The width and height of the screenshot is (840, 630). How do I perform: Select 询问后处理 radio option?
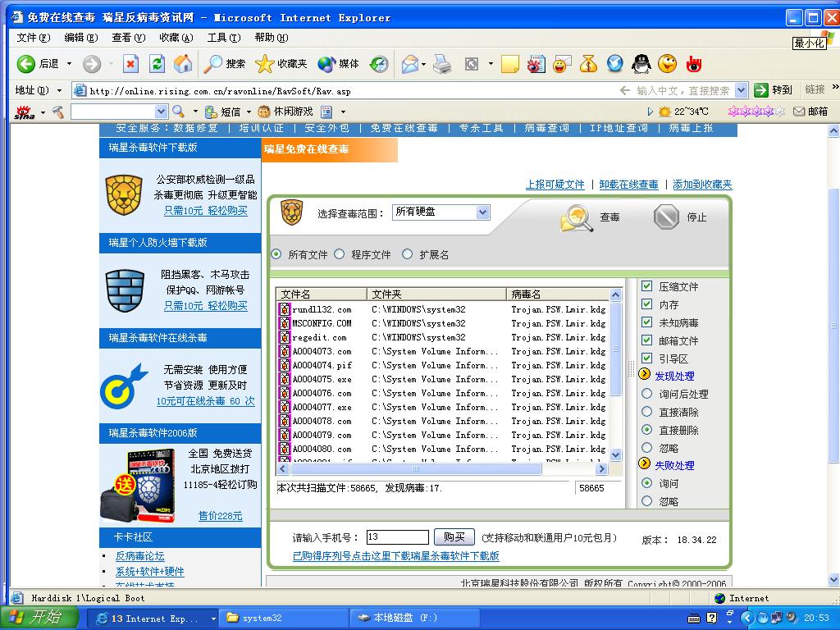pos(646,394)
